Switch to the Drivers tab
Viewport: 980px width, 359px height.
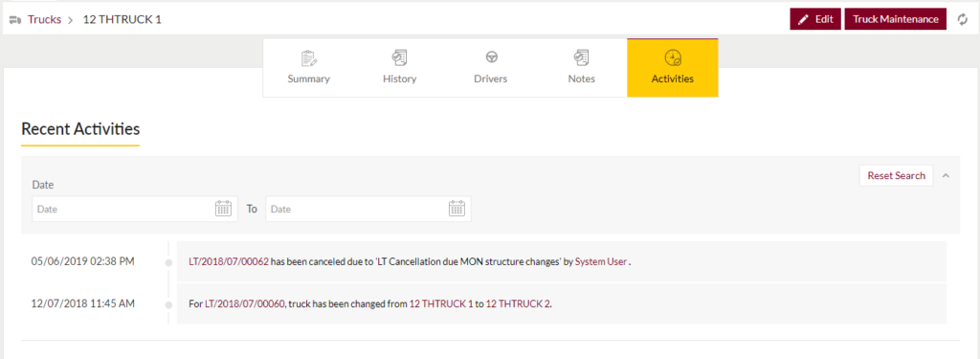(x=491, y=68)
